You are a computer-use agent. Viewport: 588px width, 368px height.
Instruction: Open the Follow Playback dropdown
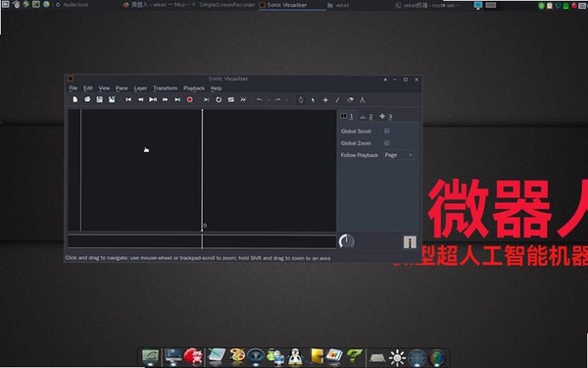pyautogui.click(x=399, y=155)
